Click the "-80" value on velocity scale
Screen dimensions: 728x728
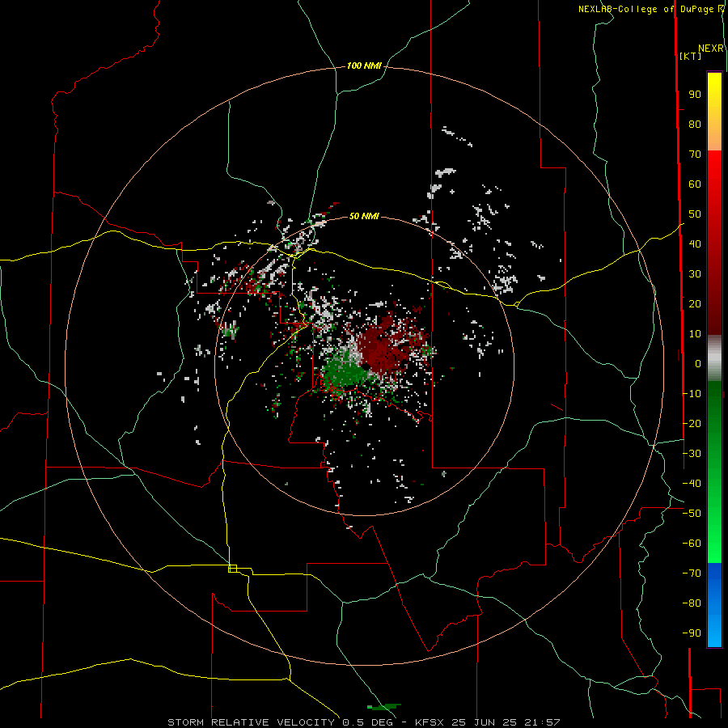tap(692, 603)
